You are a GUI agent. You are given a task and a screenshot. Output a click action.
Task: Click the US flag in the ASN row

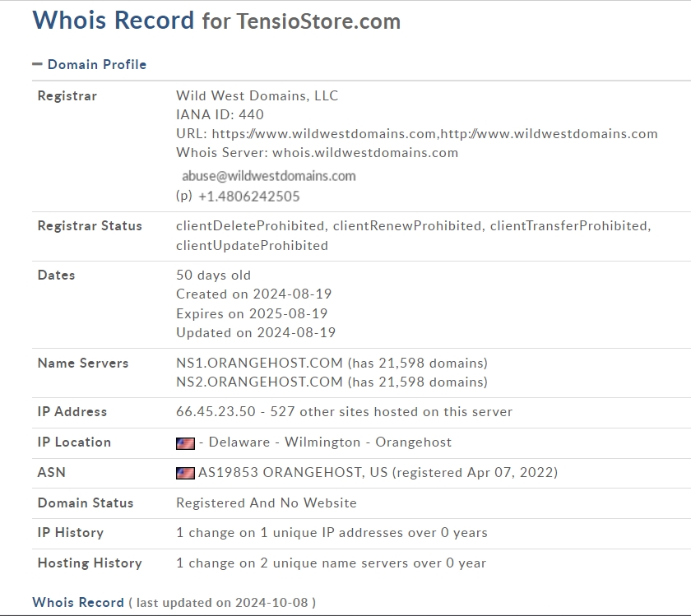(x=185, y=473)
